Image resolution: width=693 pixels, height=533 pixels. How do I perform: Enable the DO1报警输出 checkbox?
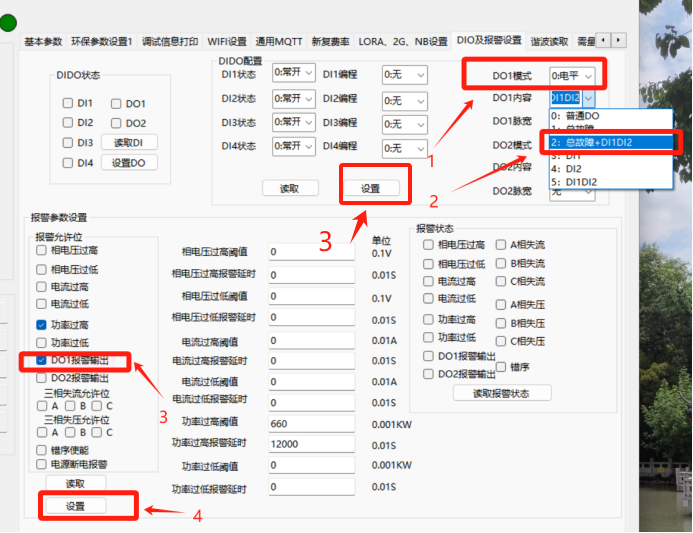click(41, 360)
